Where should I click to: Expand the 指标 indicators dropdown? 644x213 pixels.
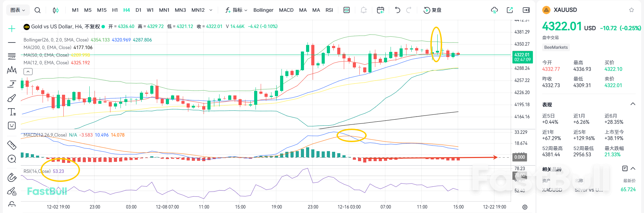point(236,10)
